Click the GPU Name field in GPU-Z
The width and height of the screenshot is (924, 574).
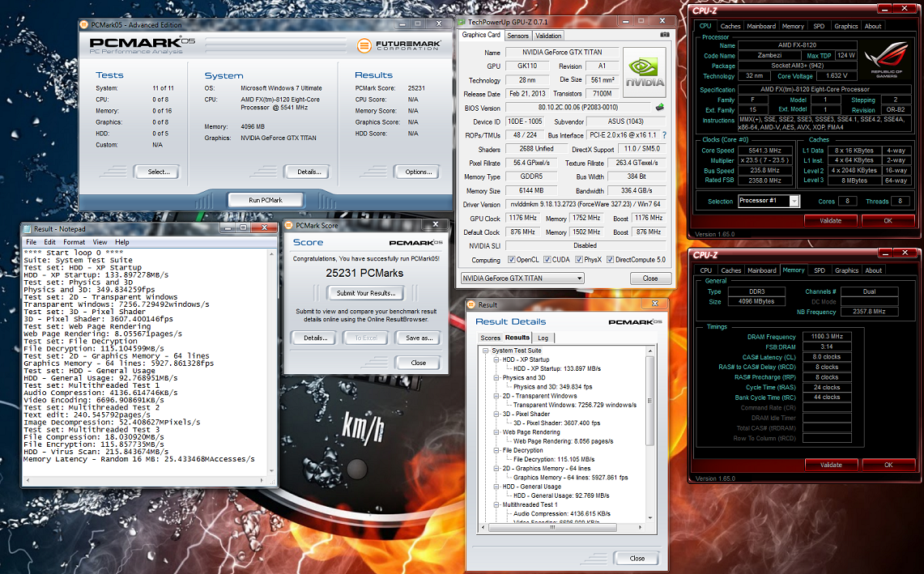pos(561,53)
